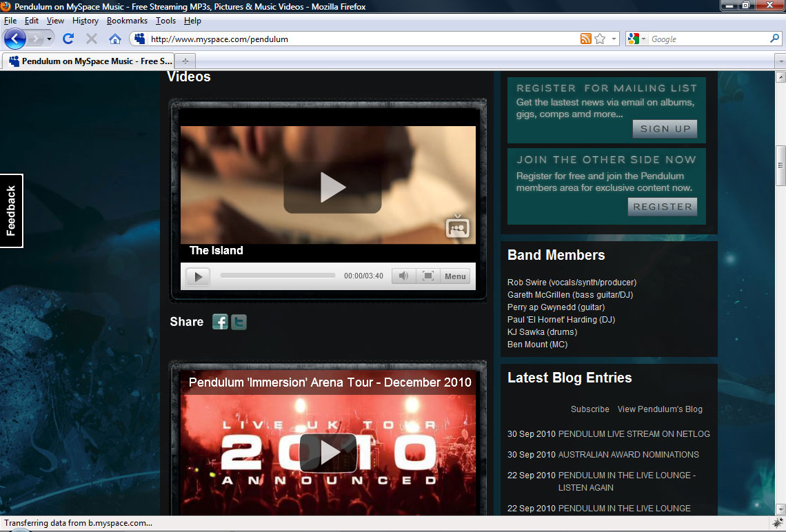786x532 pixels.
Task: Open the Edit menu
Action: (x=32, y=21)
